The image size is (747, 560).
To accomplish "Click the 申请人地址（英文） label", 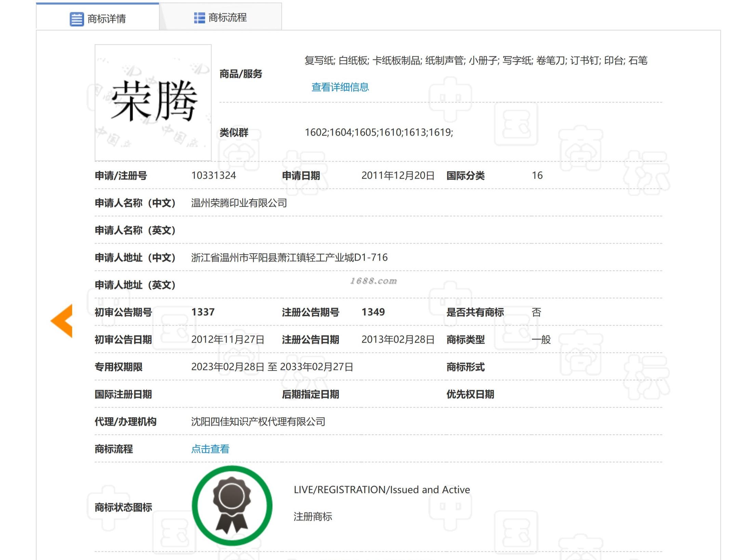I will click(135, 285).
